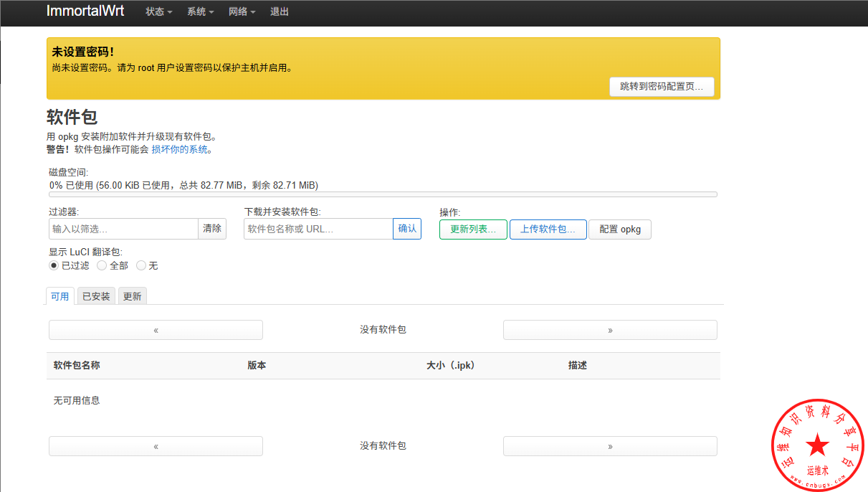Select the 无 radio option
Viewport: 868px width, 492px height.
(141, 265)
